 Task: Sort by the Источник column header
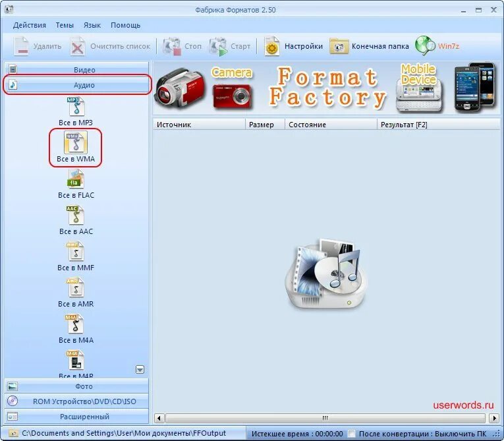click(x=199, y=125)
